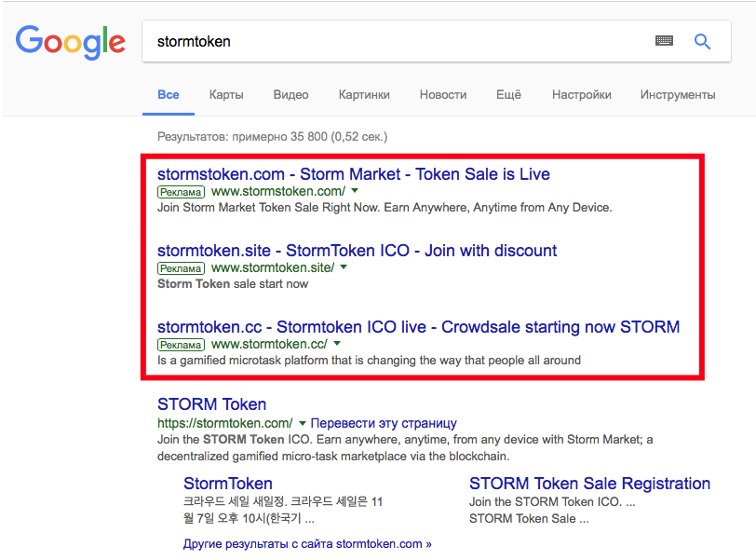Switch to the Картинки tab
756x560 pixels.
[363, 94]
